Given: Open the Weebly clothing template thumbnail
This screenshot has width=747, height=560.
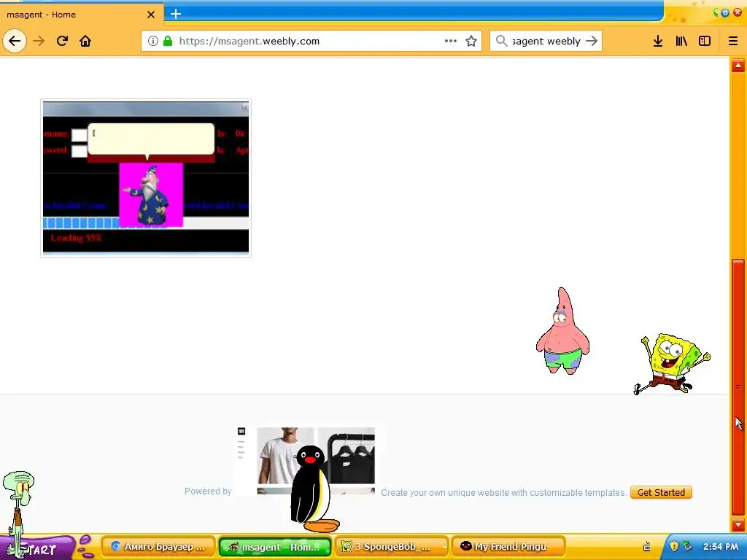Looking at the screenshot, I should click(x=306, y=460).
